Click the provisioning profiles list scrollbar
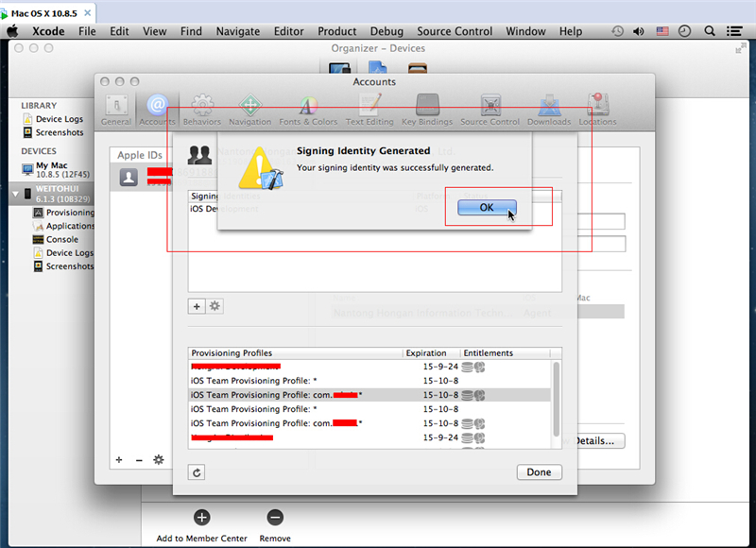This screenshot has height=548, width=756. click(556, 399)
